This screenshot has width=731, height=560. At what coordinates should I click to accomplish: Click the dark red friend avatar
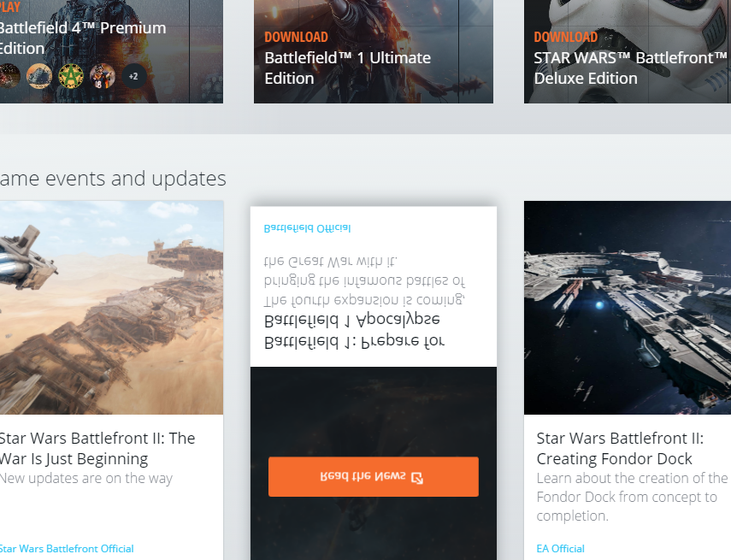pos(9,76)
